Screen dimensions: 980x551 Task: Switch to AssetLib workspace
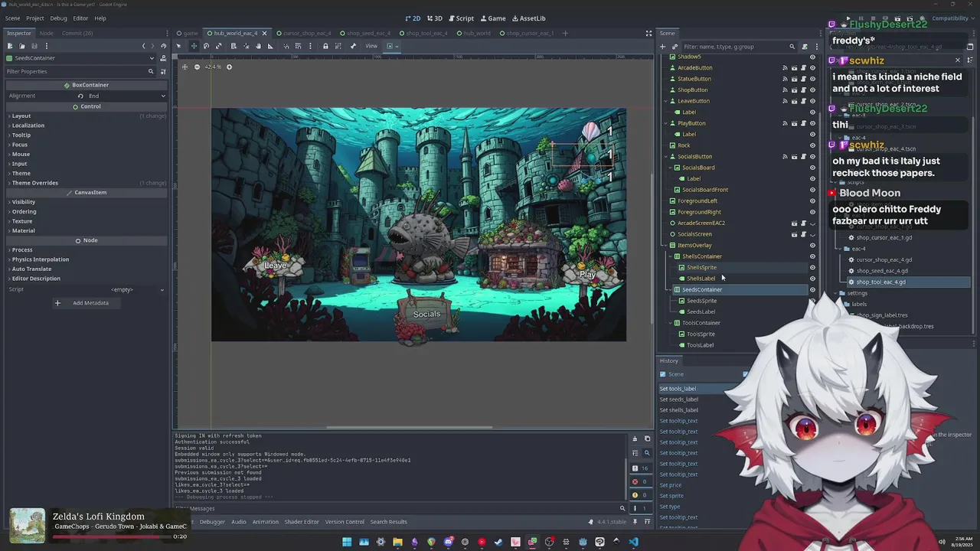click(x=528, y=18)
